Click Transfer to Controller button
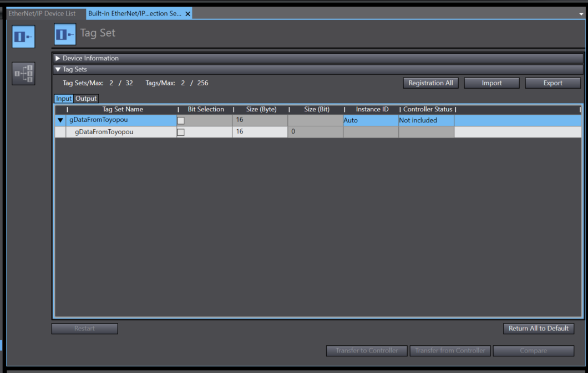Screen dimensions: 588x373 (367, 350)
